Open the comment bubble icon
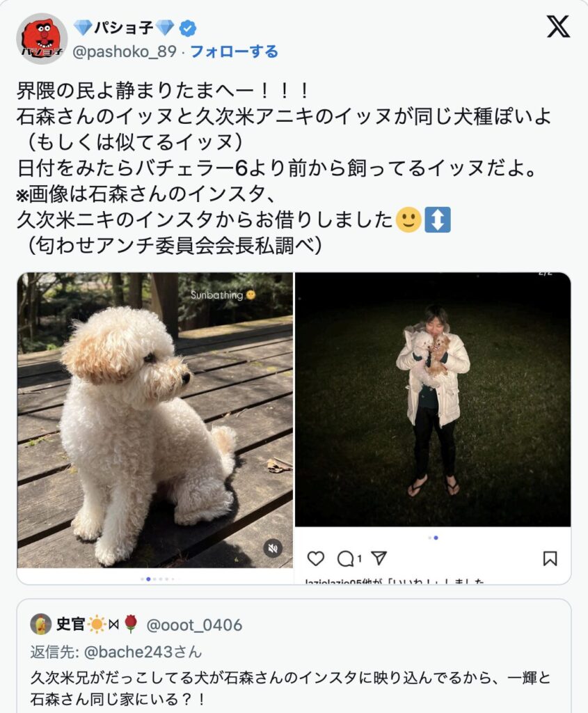This screenshot has height=713, width=588. pyautogui.click(x=345, y=559)
